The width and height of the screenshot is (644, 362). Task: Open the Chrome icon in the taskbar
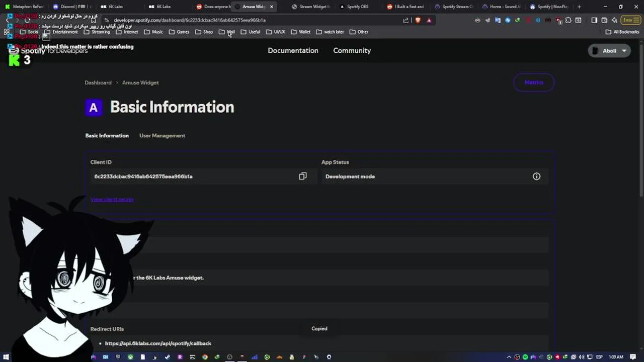(x=205, y=357)
